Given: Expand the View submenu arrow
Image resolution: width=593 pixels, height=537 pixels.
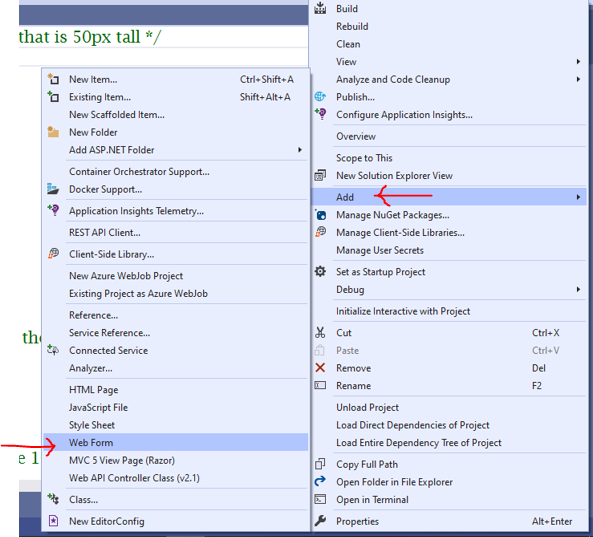Looking at the screenshot, I should (x=578, y=61).
